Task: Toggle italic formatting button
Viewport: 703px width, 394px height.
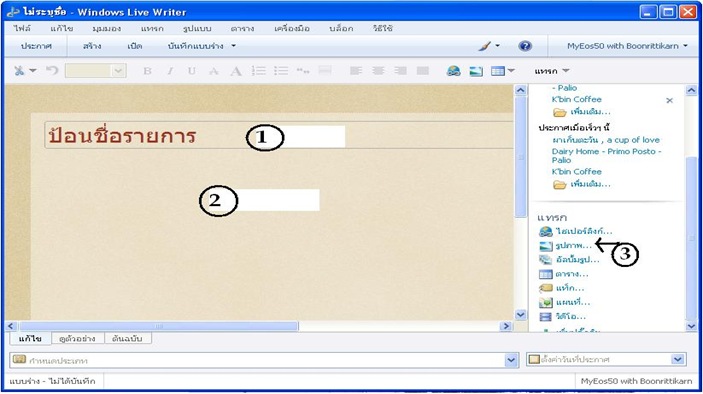Action: tap(170, 71)
